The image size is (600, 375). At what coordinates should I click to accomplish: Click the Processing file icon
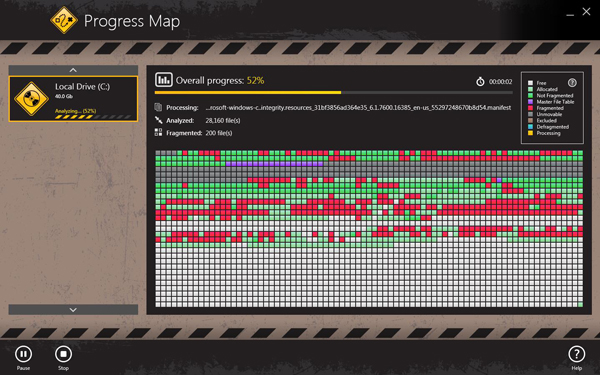click(158, 108)
